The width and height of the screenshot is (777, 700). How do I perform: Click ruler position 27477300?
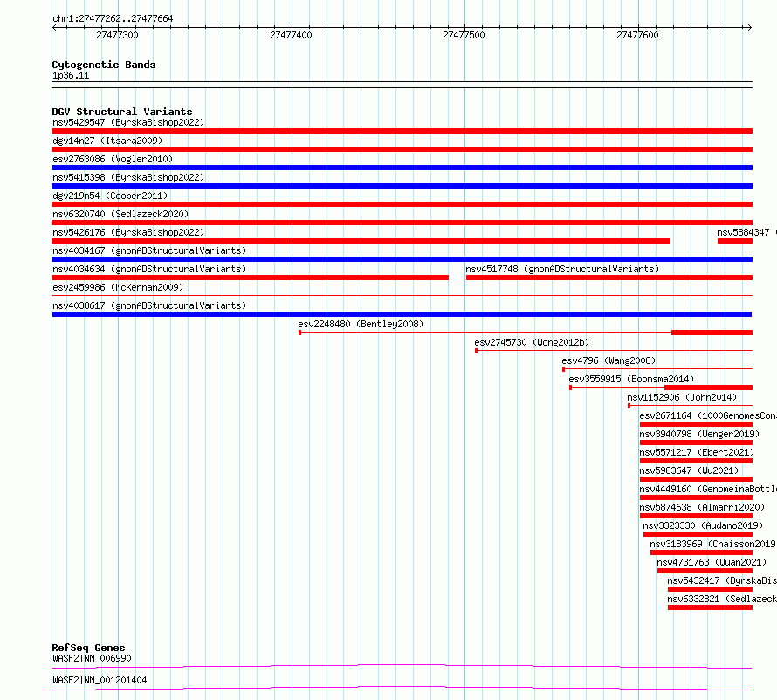point(118,35)
